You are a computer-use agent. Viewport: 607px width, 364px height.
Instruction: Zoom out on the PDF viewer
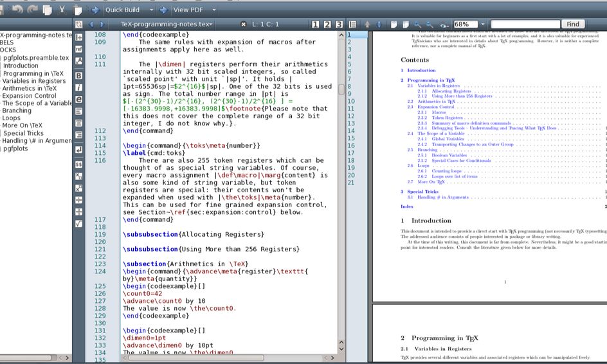[x=430, y=24]
